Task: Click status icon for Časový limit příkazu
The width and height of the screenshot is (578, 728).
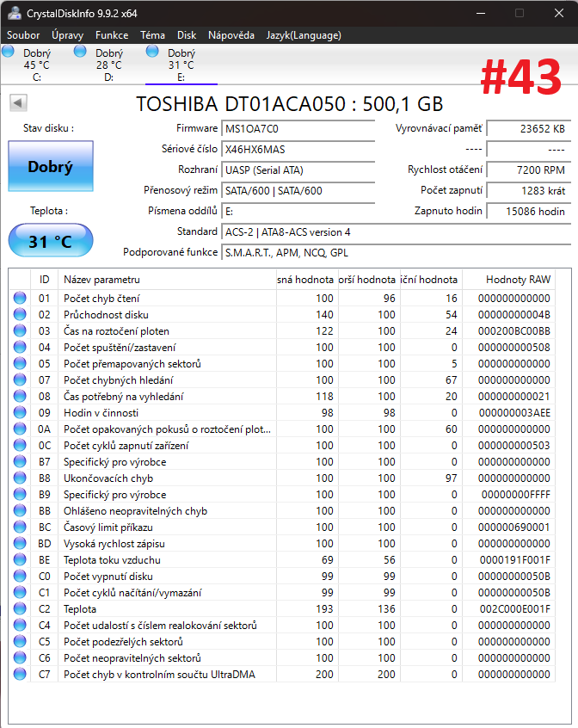Action: pyautogui.click(x=20, y=527)
